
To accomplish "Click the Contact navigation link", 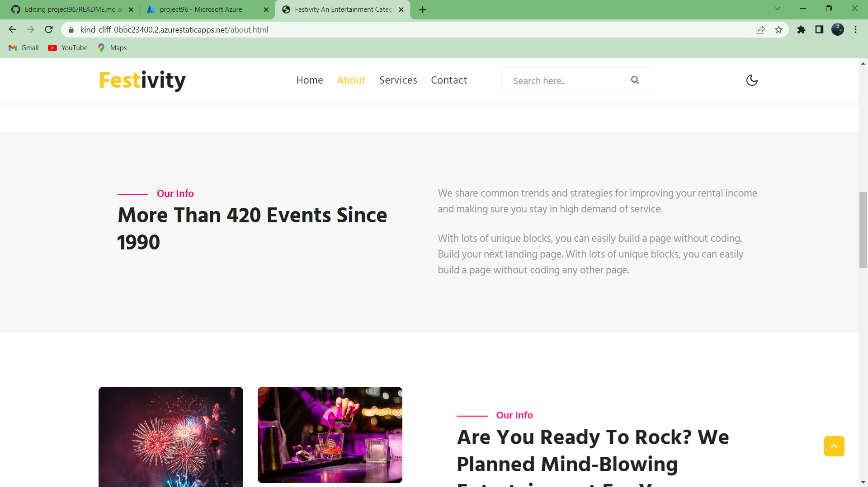I will (448, 80).
